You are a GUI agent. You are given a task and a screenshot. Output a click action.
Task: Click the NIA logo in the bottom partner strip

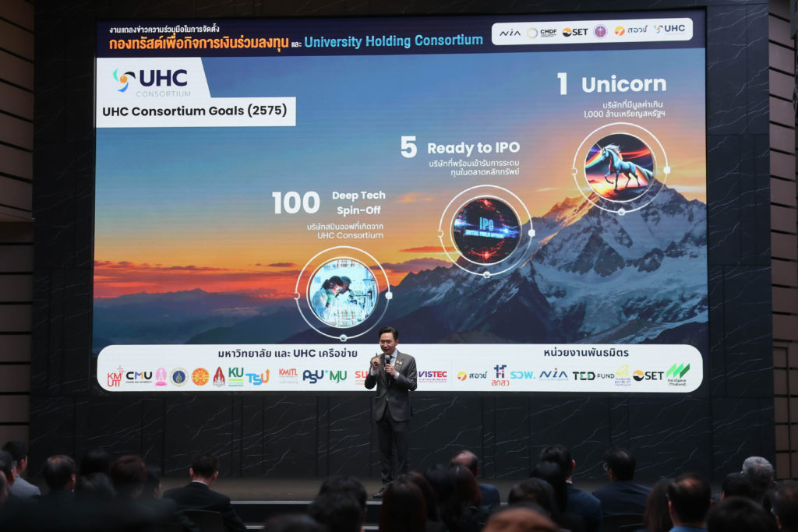coord(554,375)
